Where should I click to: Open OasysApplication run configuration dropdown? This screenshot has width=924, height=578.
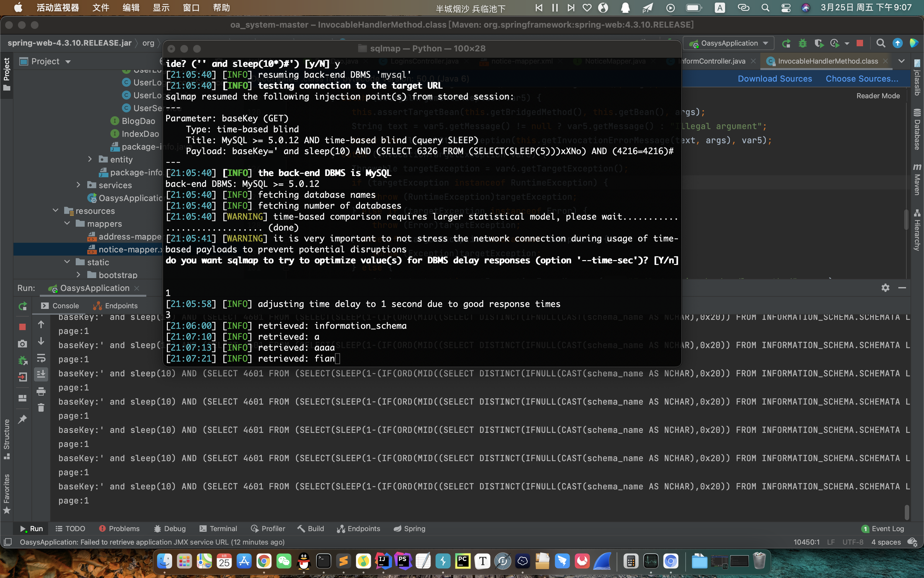(729, 43)
